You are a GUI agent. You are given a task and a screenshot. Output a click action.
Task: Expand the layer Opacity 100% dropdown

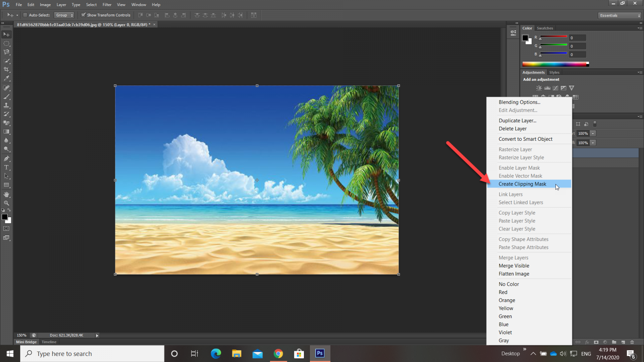click(593, 134)
